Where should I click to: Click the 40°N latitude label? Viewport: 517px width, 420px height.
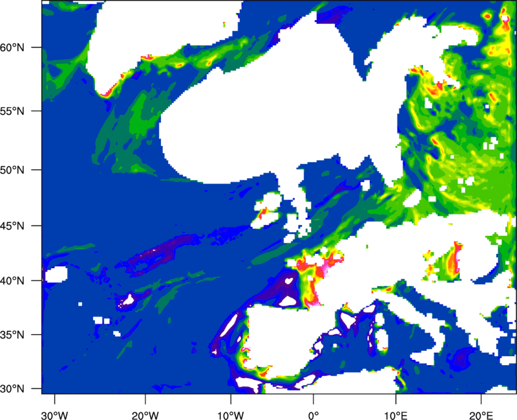[12, 281]
